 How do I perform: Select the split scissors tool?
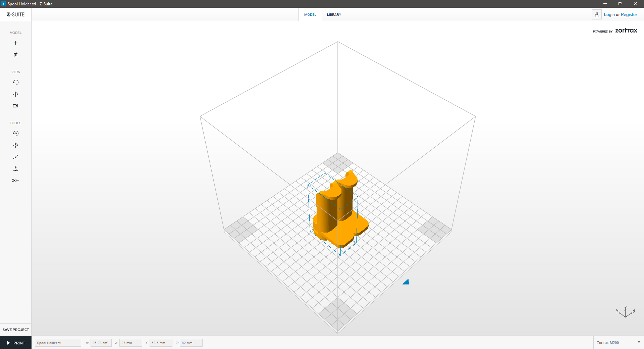pyautogui.click(x=15, y=181)
